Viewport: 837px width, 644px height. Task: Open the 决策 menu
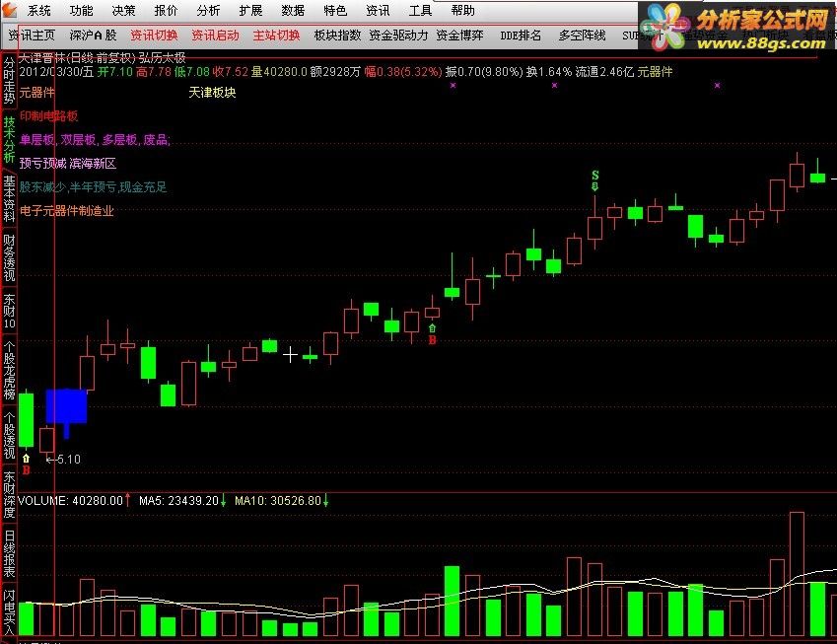click(123, 11)
